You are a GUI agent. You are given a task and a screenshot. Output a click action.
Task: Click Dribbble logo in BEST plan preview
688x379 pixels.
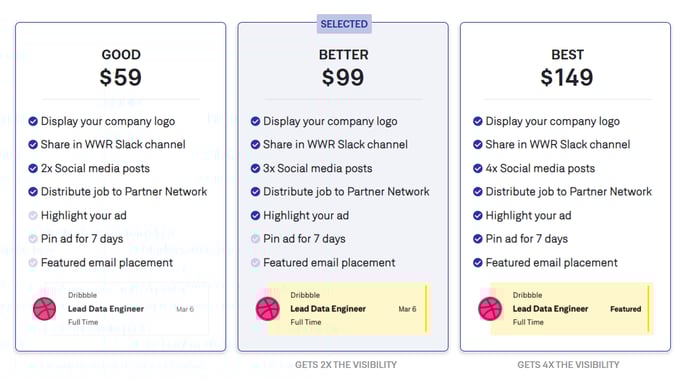(490, 309)
